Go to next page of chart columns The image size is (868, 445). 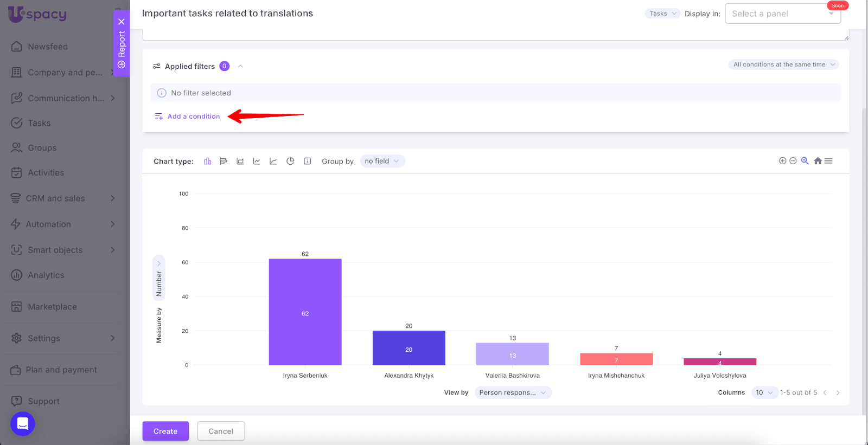tap(838, 392)
